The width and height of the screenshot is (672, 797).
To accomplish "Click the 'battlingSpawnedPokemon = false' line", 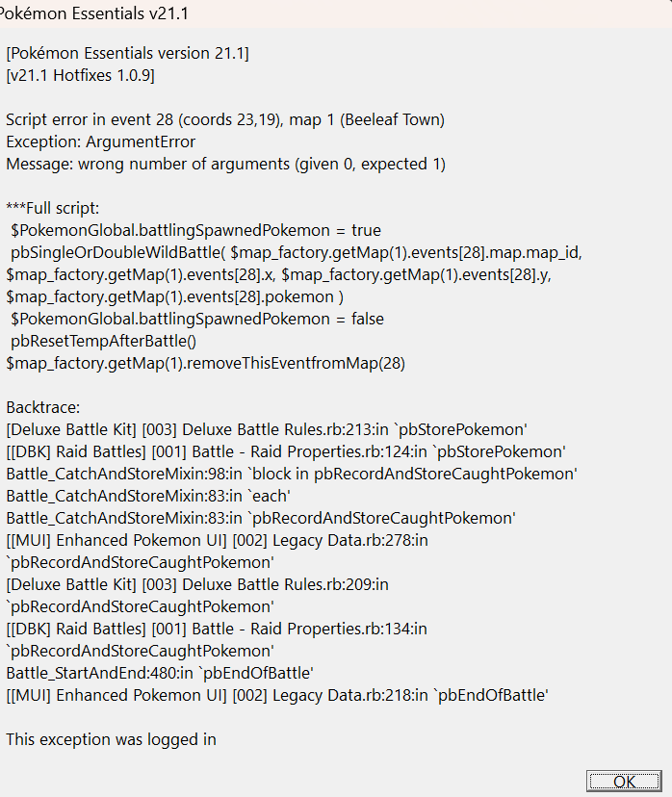I will [198, 319].
